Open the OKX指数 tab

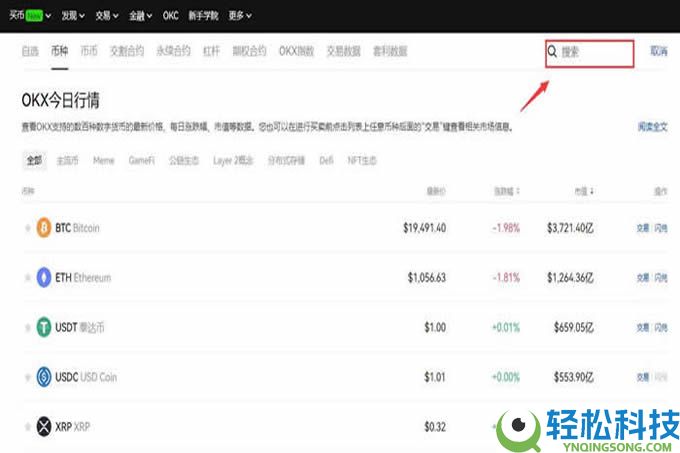pyautogui.click(x=296, y=51)
